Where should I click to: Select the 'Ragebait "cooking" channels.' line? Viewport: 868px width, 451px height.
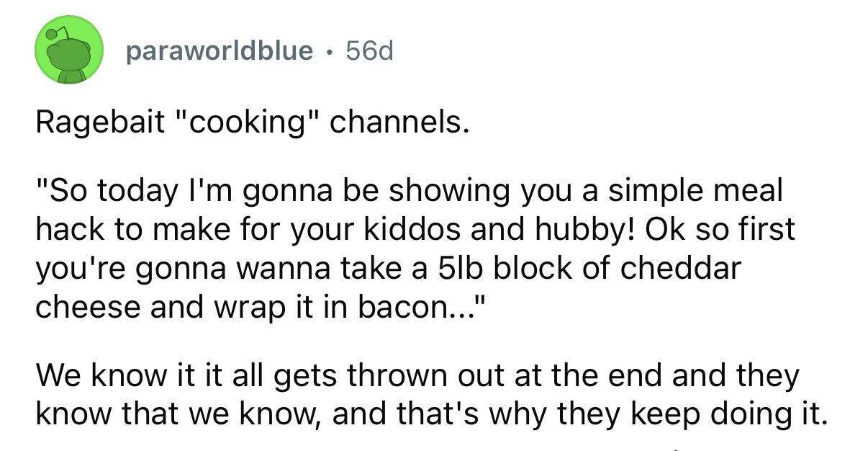[253, 125]
